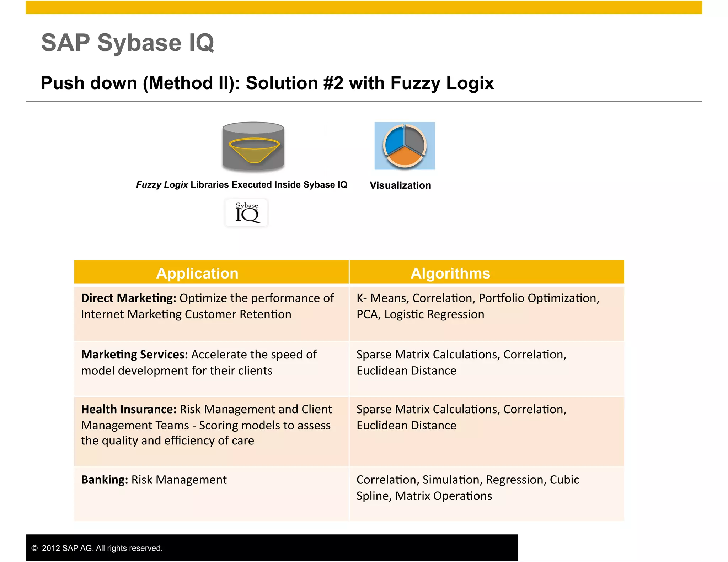Click the 'Correlation, Simulation, Regression, Cubic Spline' cell
This screenshot has width=728, height=562.
487,494
